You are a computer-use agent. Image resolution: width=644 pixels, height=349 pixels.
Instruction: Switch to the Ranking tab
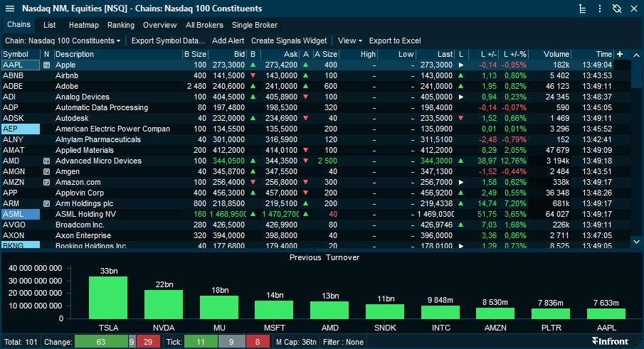[x=121, y=25]
